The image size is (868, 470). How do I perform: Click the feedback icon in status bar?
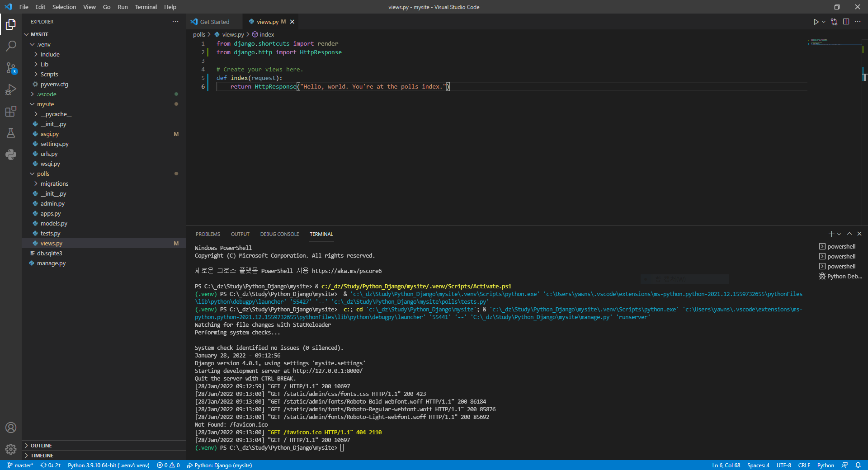(844, 465)
